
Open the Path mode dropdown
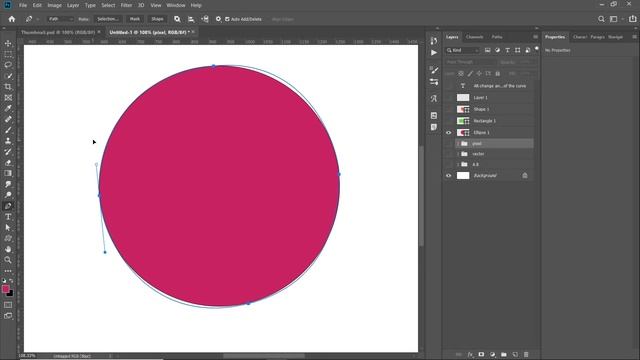tap(60, 19)
